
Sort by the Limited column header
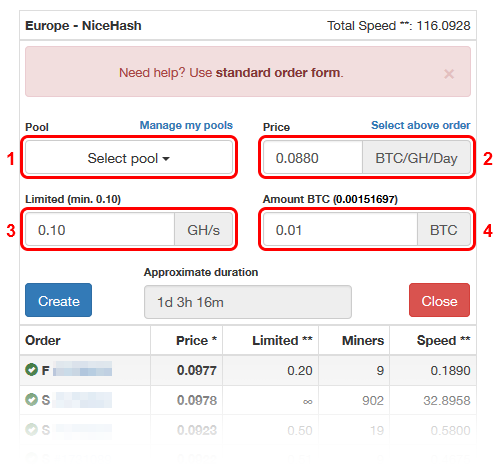tap(282, 340)
